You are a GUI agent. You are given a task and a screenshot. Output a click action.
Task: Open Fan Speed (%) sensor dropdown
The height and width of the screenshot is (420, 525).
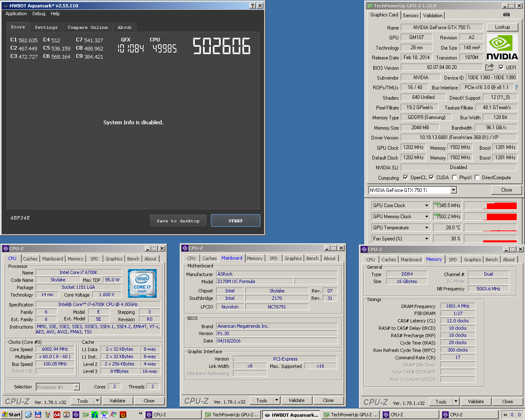point(427,238)
